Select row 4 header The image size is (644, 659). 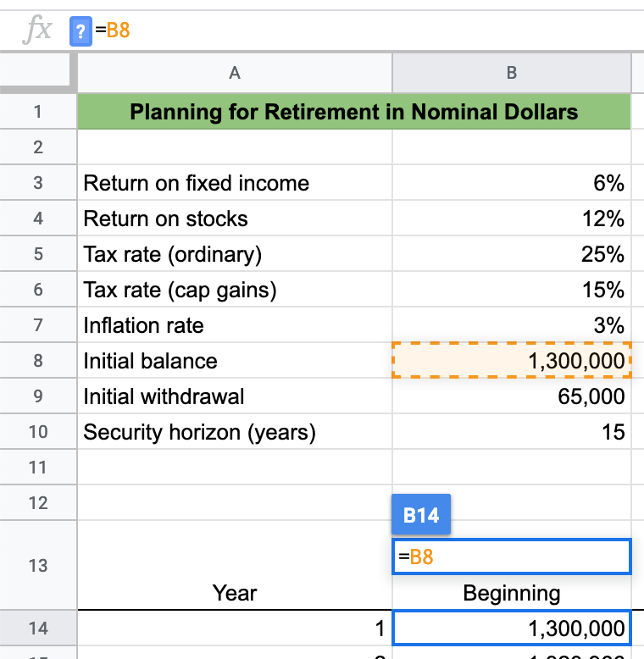click(x=38, y=219)
